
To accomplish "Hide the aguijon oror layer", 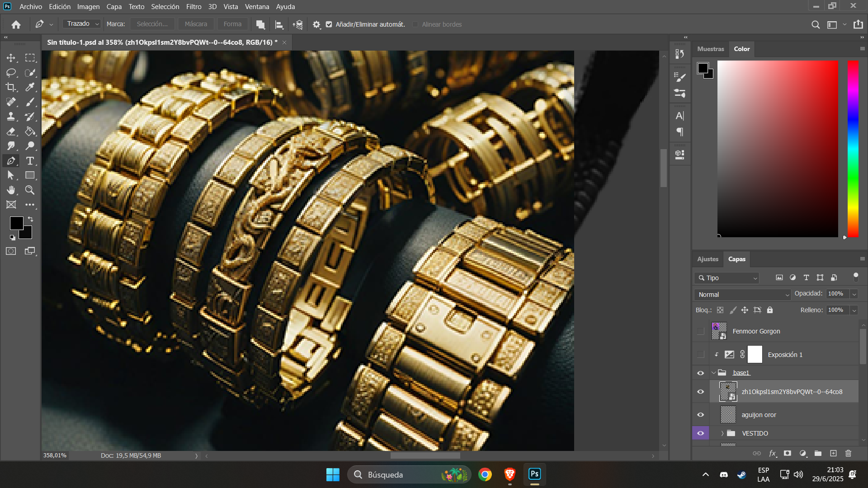I will (x=701, y=415).
